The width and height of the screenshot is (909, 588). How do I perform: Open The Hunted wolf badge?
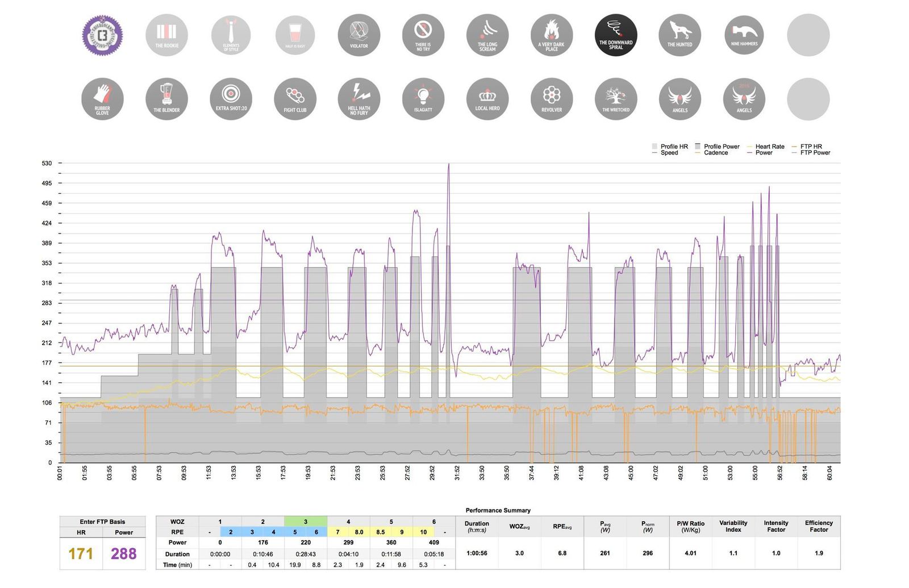coord(679,35)
